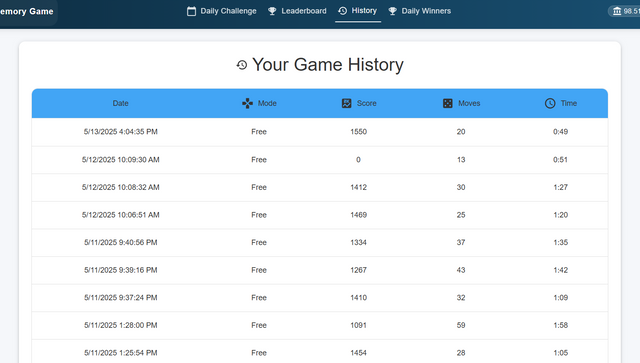Click score 1267
The image size is (640, 363).
coord(358,270)
